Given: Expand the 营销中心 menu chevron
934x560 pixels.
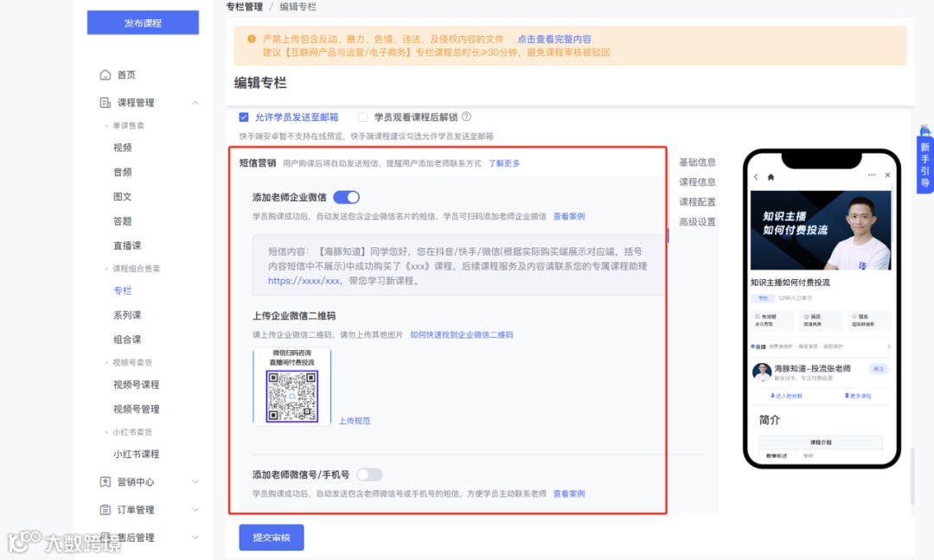Looking at the screenshot, I should pyautogui.click(x=195, y=482).
